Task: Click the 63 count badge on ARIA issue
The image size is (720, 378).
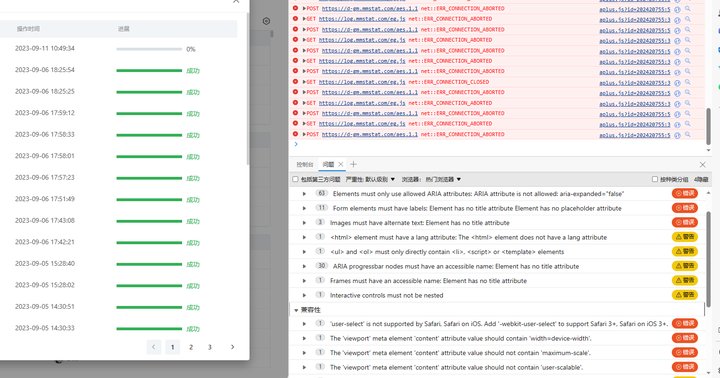Action: 321,193
